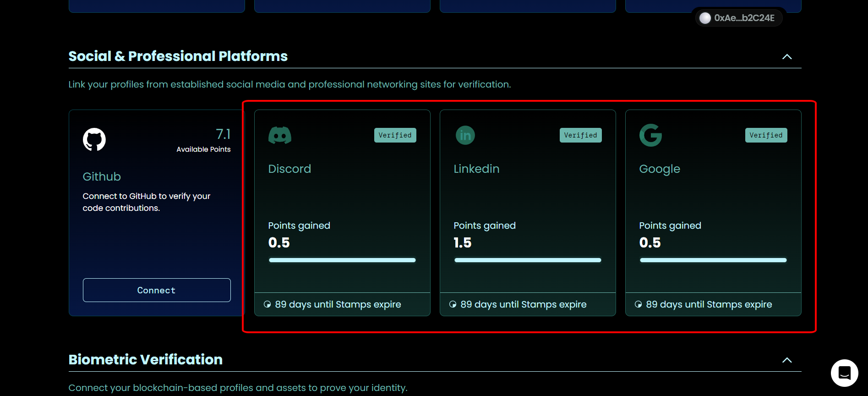Viewport: 868px width, 396px height.
Task: Click the Google stamp expiry clock icon
Action: pos(639,304)
